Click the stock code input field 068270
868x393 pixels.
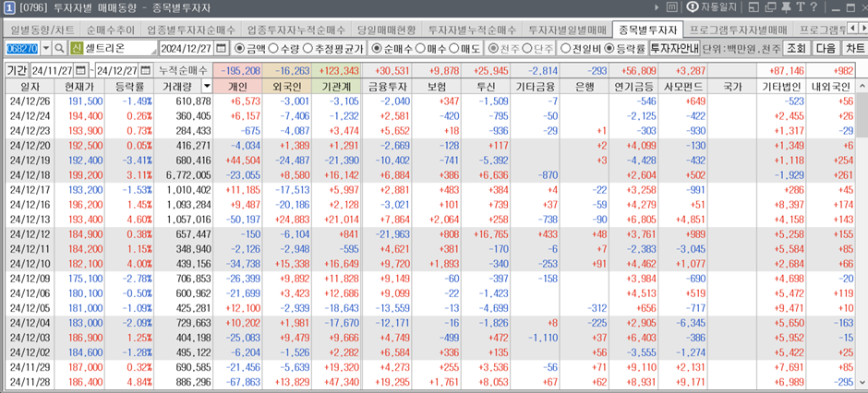(x=20, y=48)
